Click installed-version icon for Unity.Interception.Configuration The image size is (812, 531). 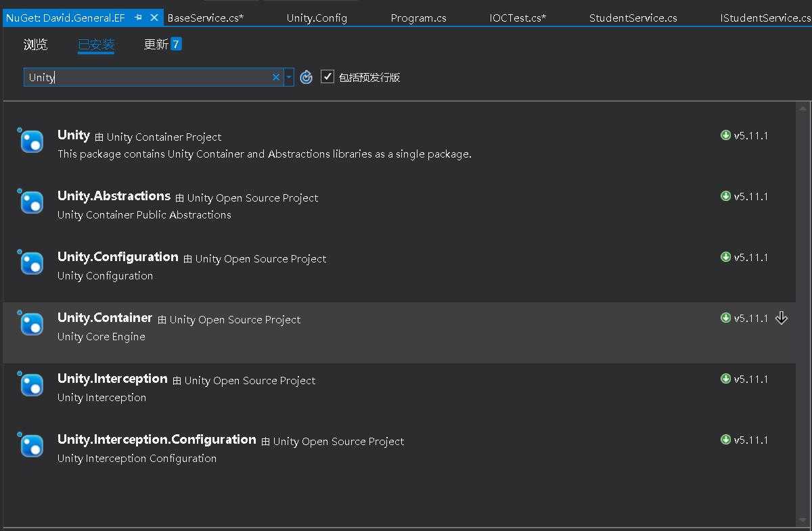[725, 440]
